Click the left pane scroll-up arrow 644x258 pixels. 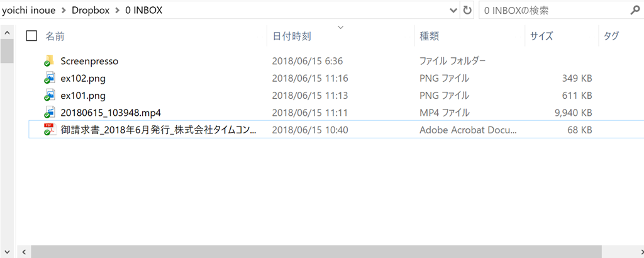pyautogui.click(x=7, y=32)
